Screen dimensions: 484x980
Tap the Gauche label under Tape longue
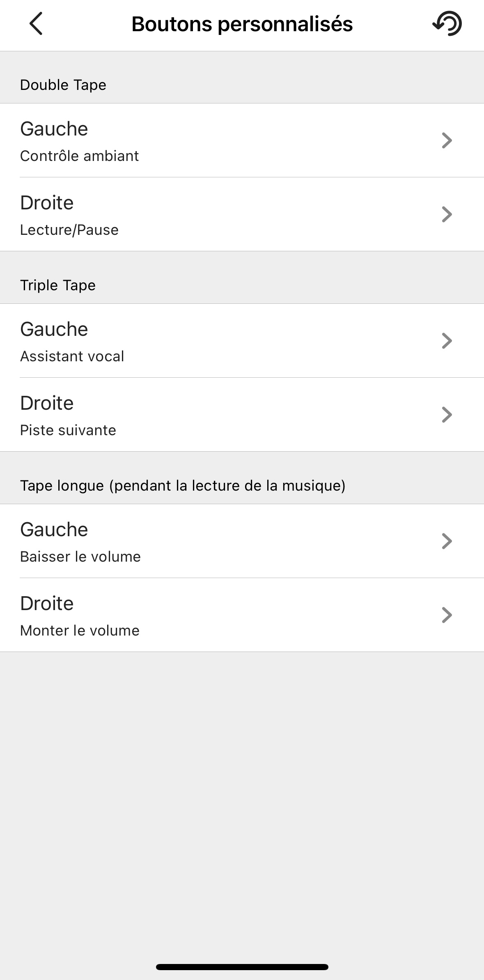54,530
